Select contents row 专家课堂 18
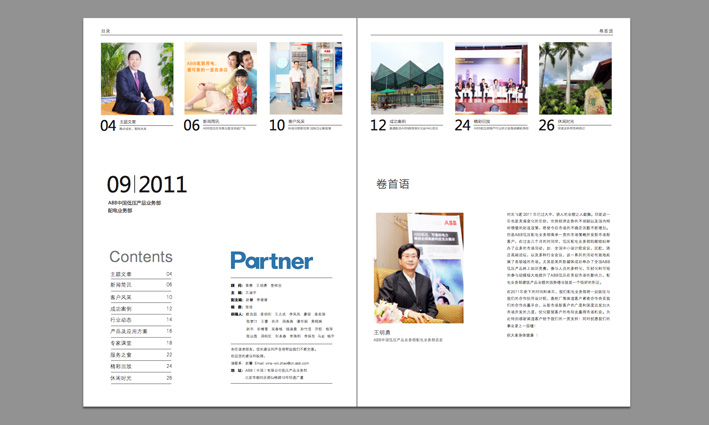The width and height of the screenshot is (709, 425). (141, 343)
